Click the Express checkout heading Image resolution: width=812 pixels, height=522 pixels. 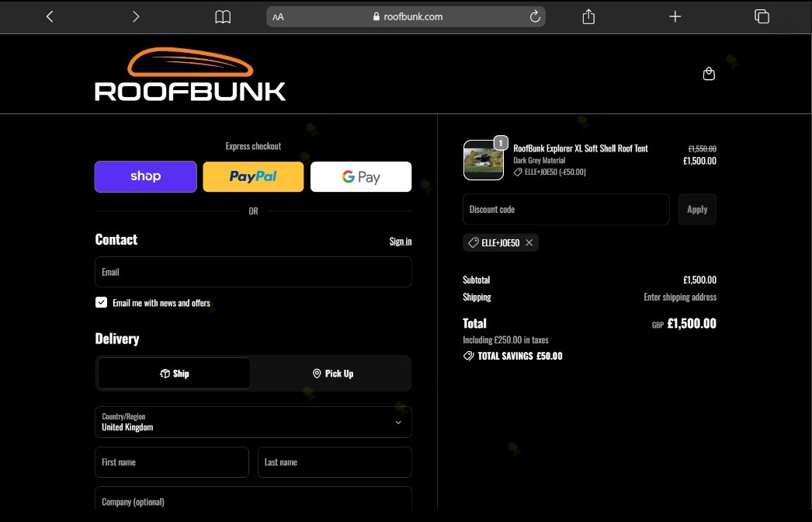pos(253,146)
